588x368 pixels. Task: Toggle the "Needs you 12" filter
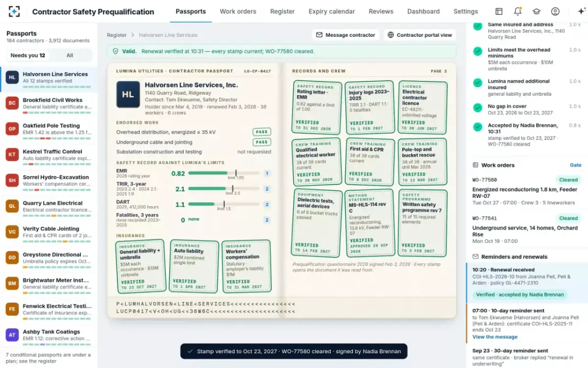click(28, 55)
